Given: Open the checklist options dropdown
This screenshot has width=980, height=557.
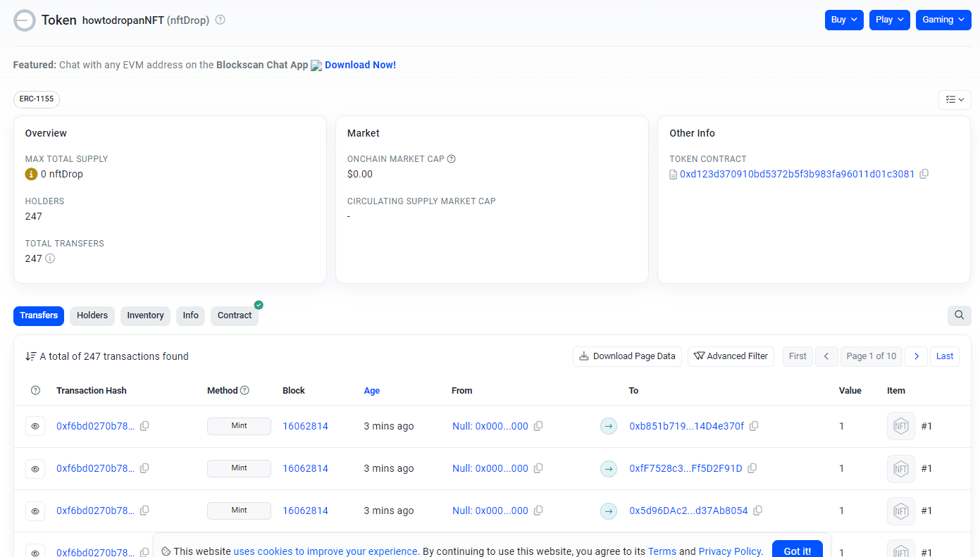Looking at the screenshot, I should [x=955, y=100].
